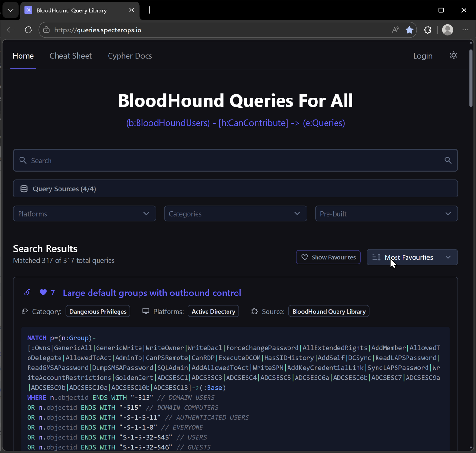Open the browser settings and more menu
This screenshot has width=476, height=453.
465,30
